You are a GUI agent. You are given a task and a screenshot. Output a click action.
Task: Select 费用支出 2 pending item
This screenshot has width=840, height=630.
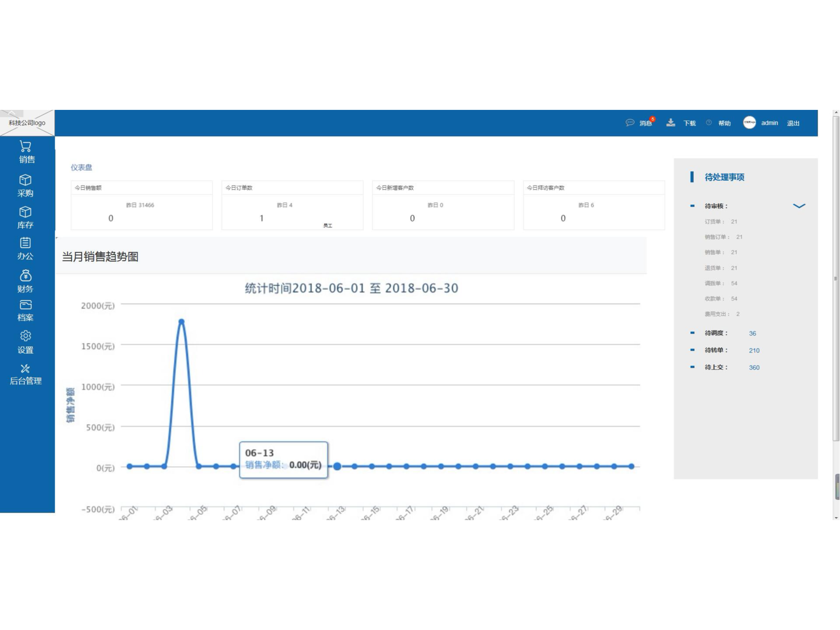point(722,314)
